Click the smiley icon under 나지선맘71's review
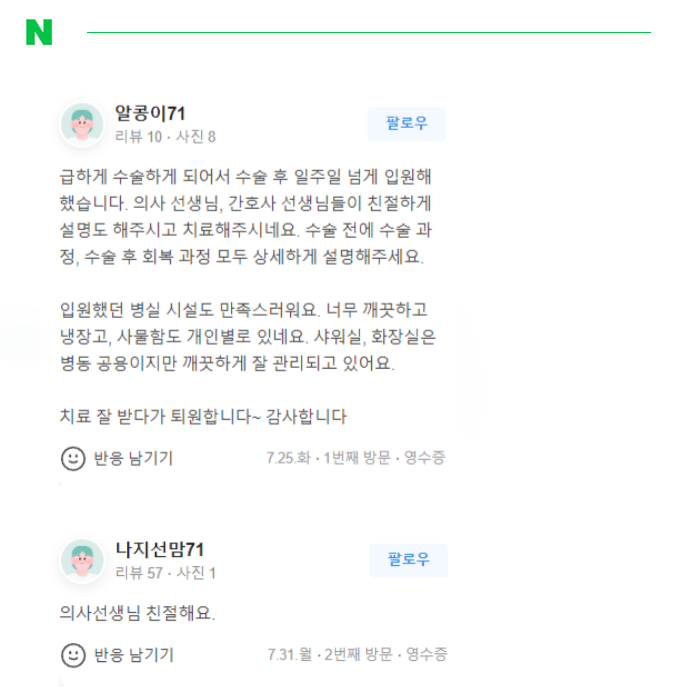Screen dimensions: 700x700 [x=73, y=655]
